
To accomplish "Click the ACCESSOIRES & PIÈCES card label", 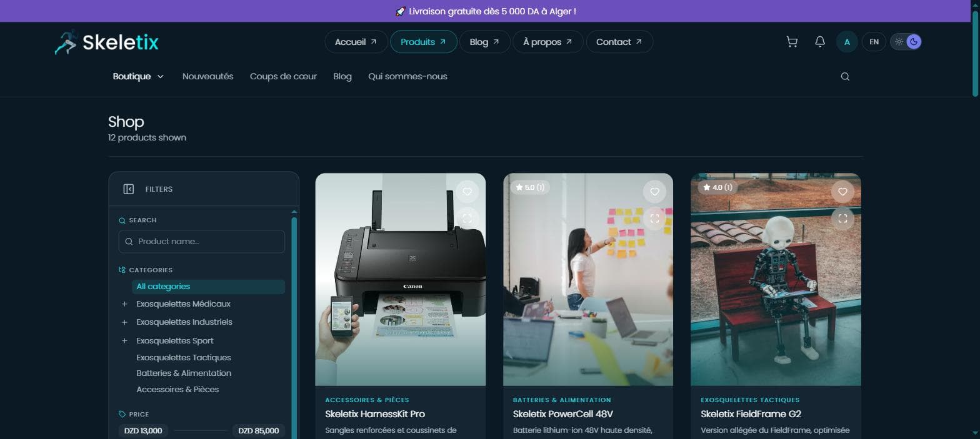I will click(367, 400).
